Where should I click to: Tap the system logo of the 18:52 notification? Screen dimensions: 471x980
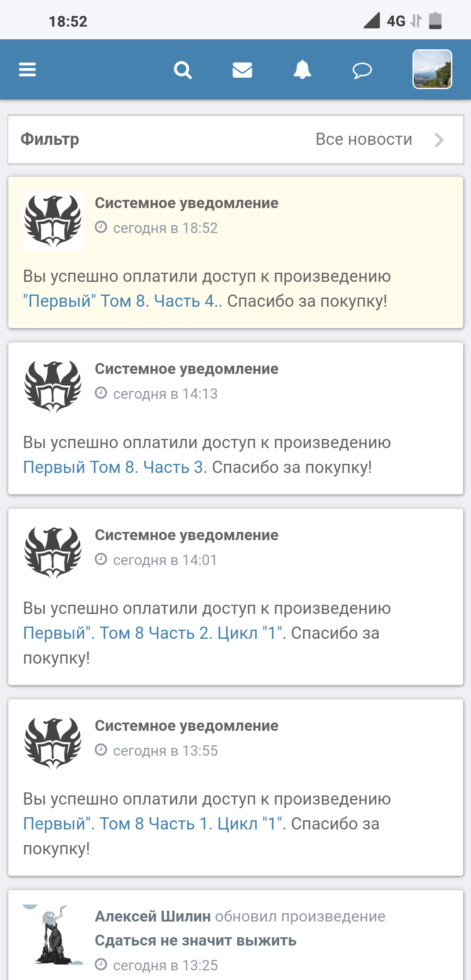pos(53,221)
